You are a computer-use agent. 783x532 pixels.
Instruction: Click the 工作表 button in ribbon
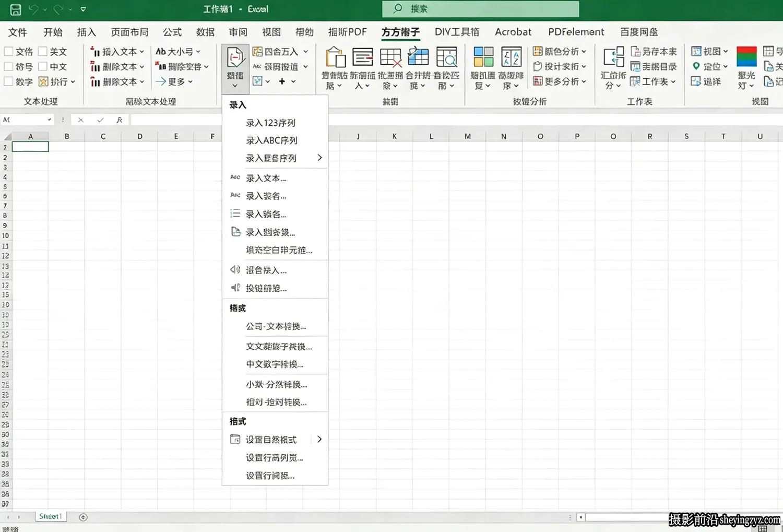point(653,81)
